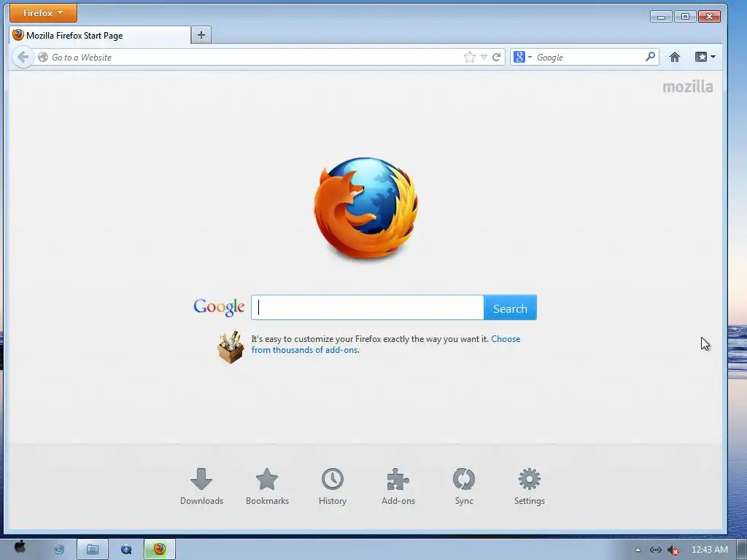Click the toolbar search magnifier icon

pyautogui.click(x=650, y=57)
